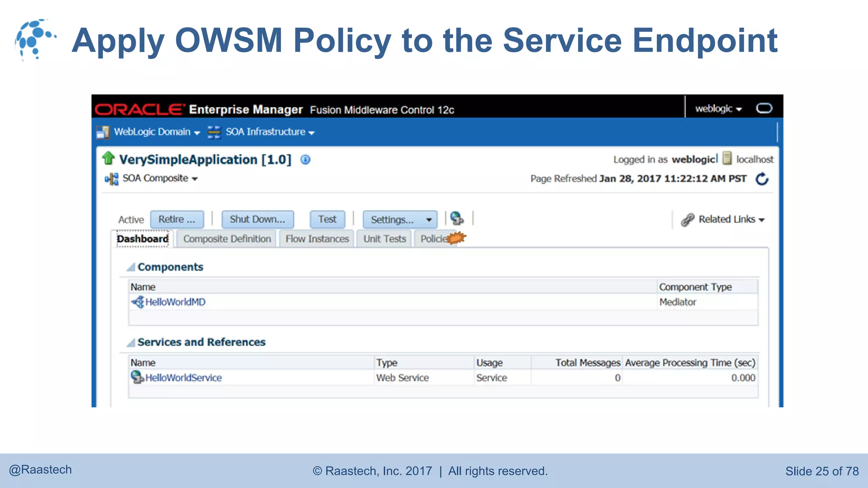
Task: Switch to the Composite Definition tab
Action: (227, 239)
